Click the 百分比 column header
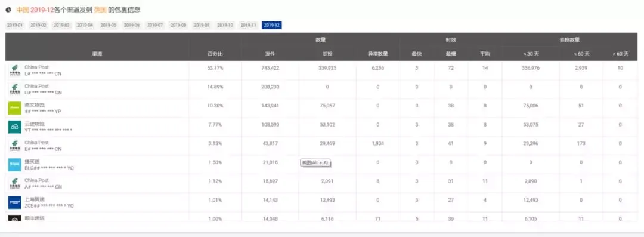This screenshot has width=644, height=237. tap(215, 54)
